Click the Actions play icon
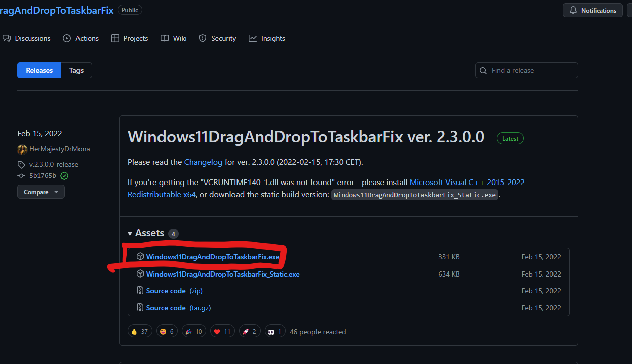The height and width of the screenshot is (364, 632). (x=67, y=38)
